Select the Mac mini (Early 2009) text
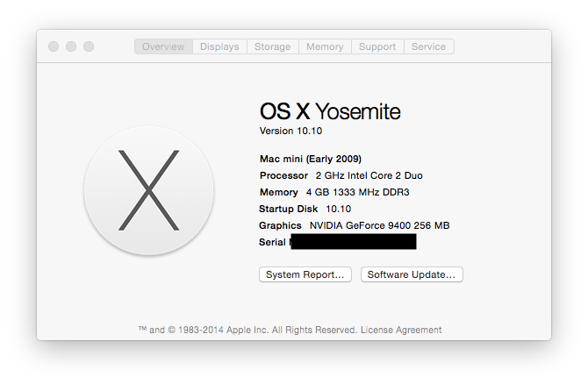This screenshot has height=384, width=588. 311,159
